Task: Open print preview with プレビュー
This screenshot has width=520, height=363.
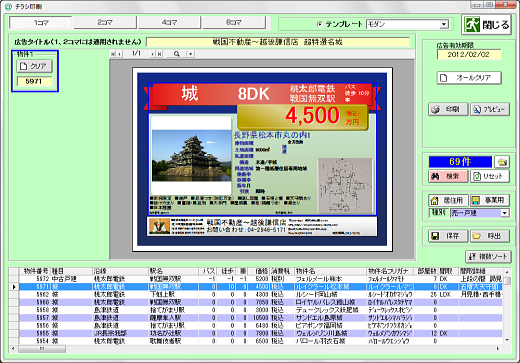Action: coord(490,109)
